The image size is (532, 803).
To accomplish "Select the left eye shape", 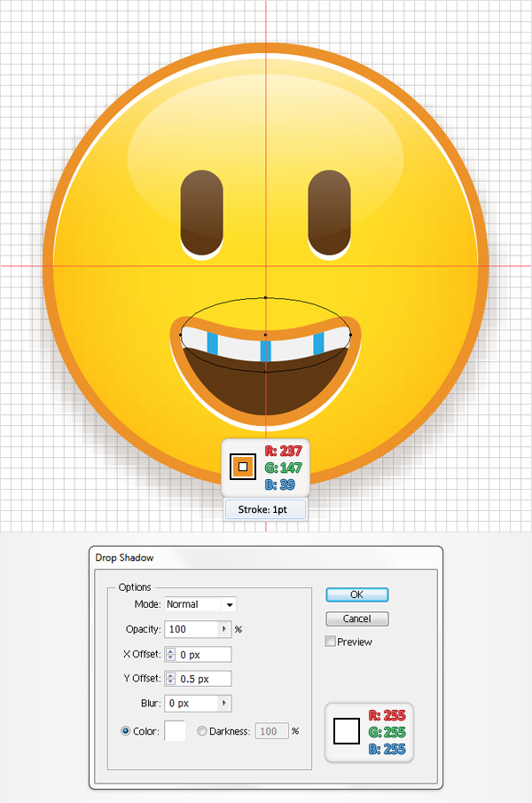I will (x=202, y=213).
